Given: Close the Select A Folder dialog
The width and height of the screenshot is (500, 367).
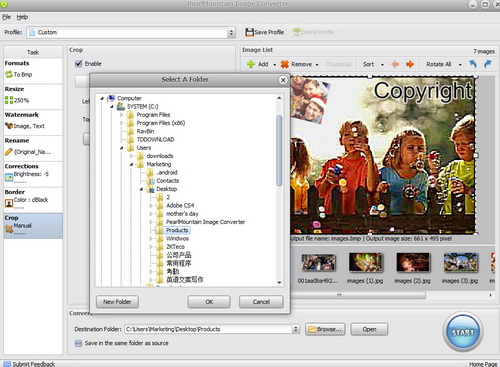Looking at the screenshot, I should click(x=283, y=80).
